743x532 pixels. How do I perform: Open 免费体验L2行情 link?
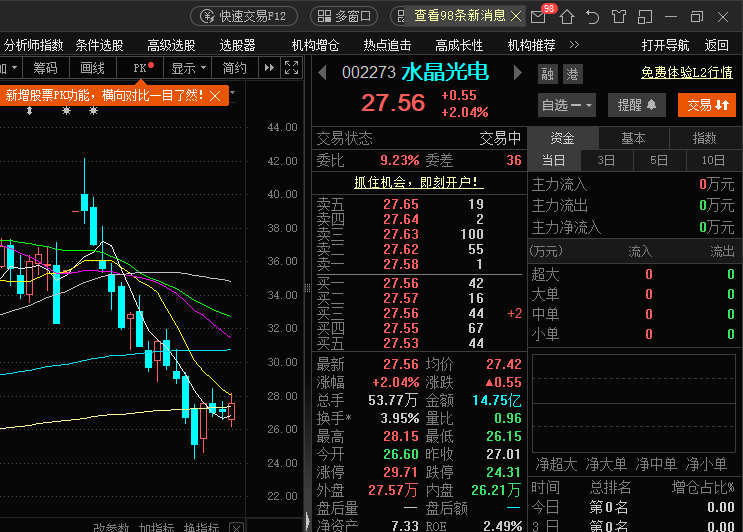coord(687,72)
